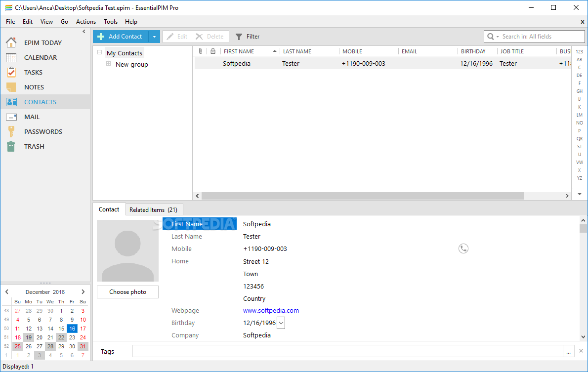
Task: Switch to the Contact tab
Action: [109, 209]
